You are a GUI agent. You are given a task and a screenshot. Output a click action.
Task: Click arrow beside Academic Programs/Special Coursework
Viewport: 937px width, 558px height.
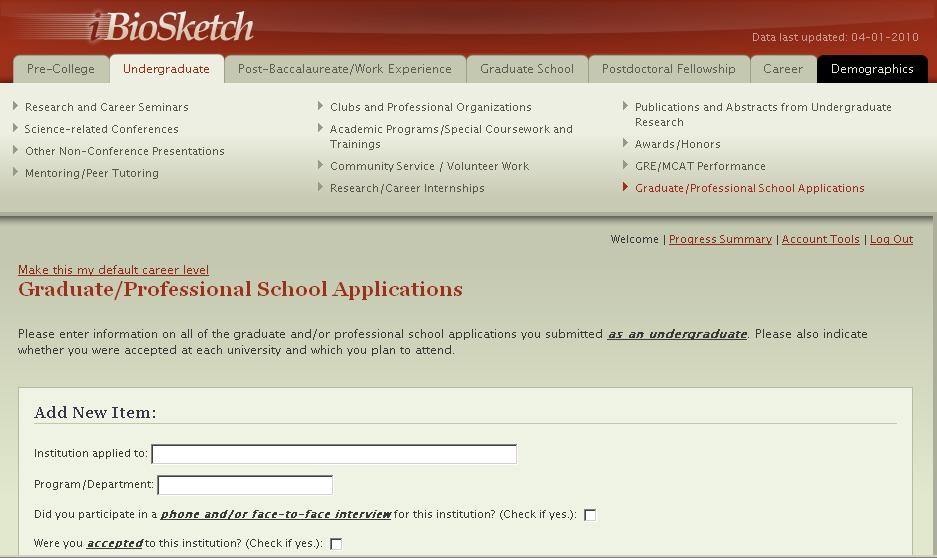tap(321, 128)
